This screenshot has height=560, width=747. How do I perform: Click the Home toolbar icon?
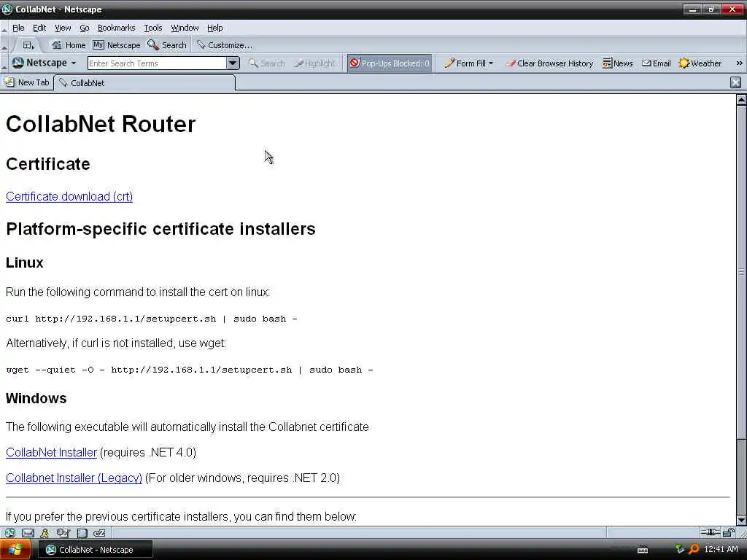coord(68,45)
